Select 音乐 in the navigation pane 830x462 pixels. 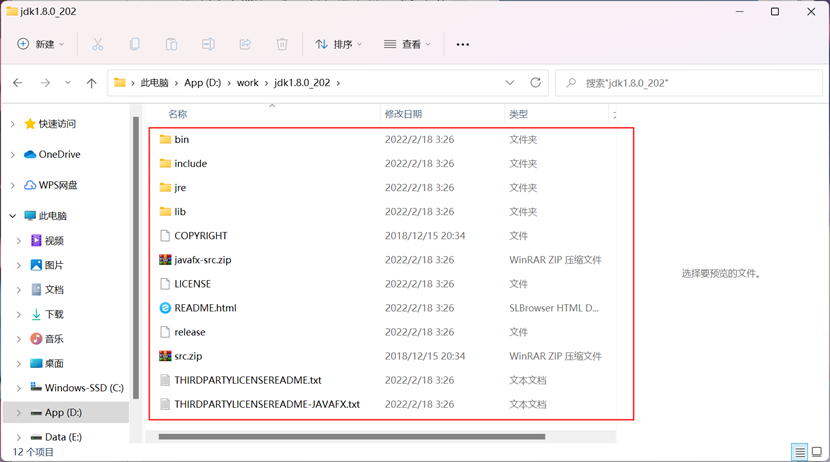pyautogui.click(x=54, y=339)
